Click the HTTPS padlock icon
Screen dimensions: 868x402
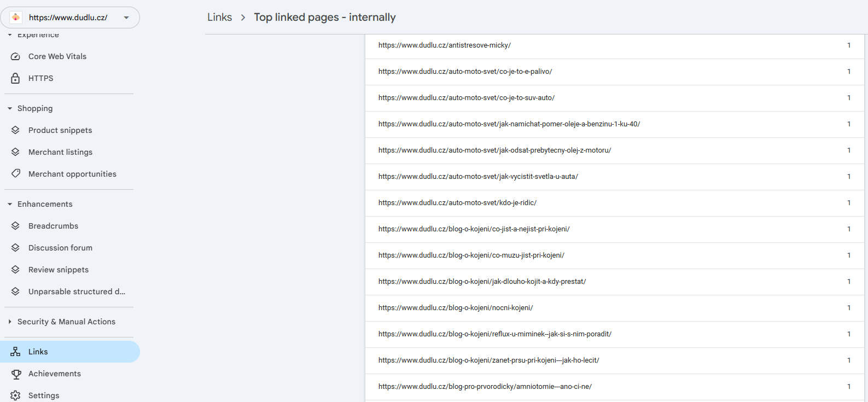15,78
